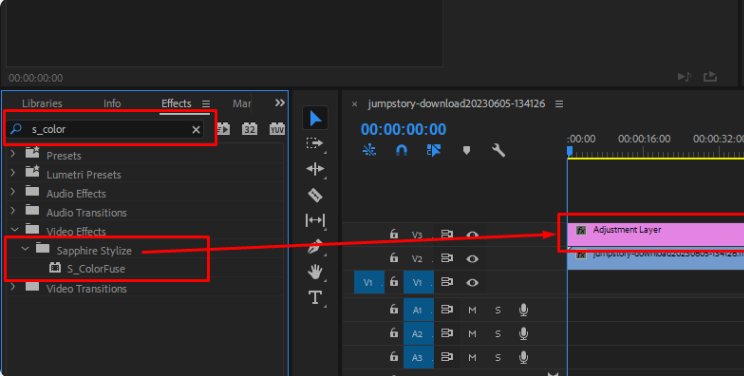
Task: Mute audio track A1
Action: point(472,310)
